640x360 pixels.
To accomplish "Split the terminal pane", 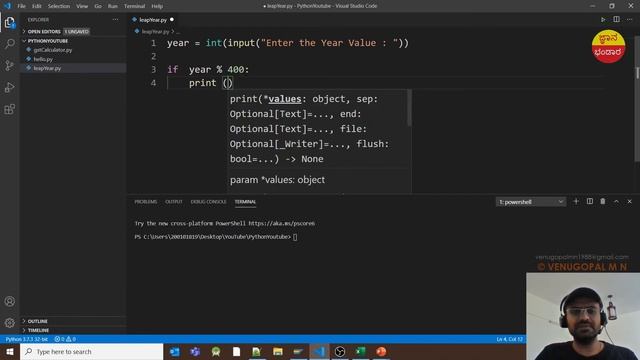I will click(589, 202).
